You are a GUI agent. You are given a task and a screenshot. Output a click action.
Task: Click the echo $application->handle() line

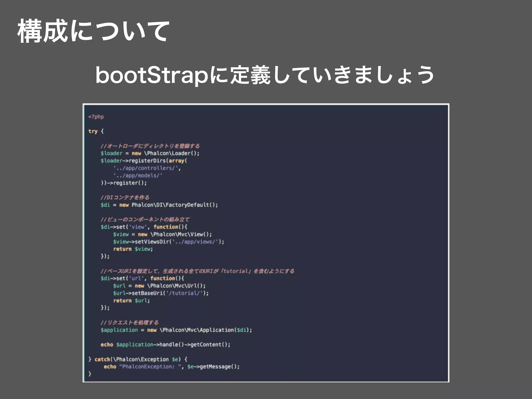coord(165,344)
